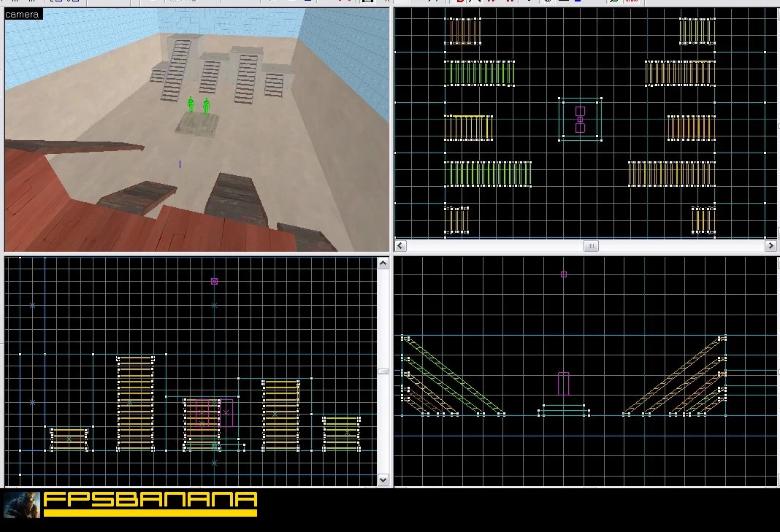The image size is (780, 532).
Task: Click the front view scrollbar down arrow
Action: (x=383, y=479)
